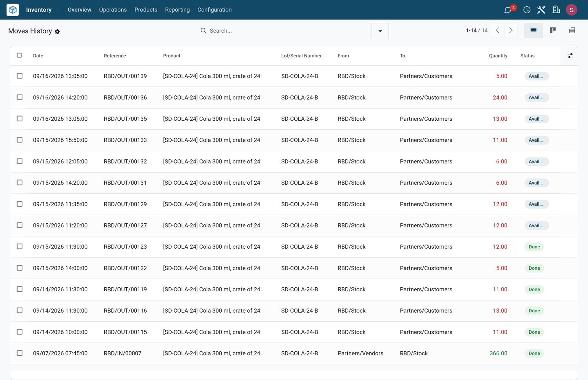Go to previous page of records

pyautogui.click(x=498, y=31)
